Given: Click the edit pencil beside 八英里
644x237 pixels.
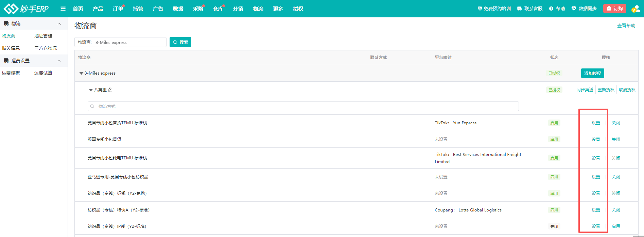Looking at the screenshot, I should click(x=110, y=90).
